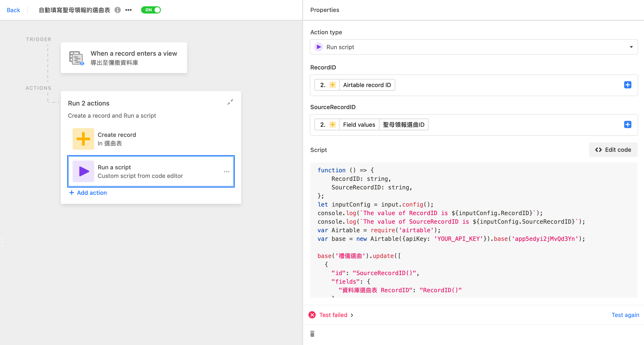Click the 'Run 2 actions' heading

point(89,103)
